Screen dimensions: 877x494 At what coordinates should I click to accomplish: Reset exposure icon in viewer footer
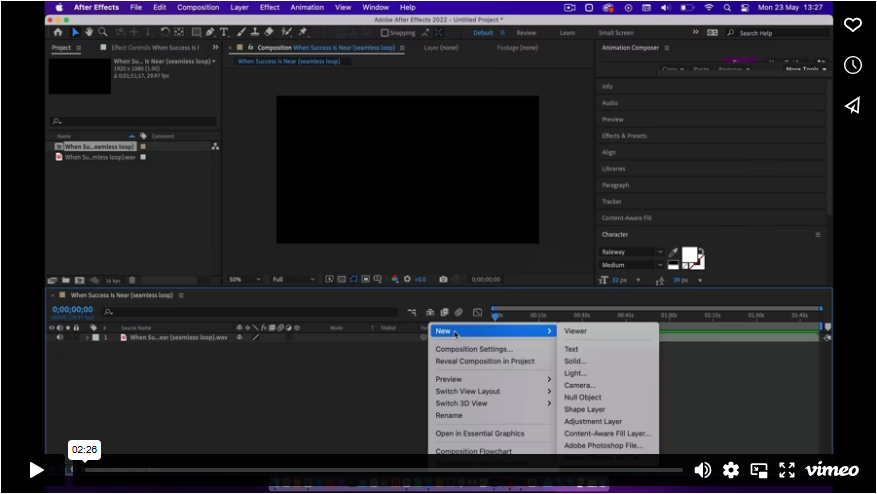click(407, 279)
